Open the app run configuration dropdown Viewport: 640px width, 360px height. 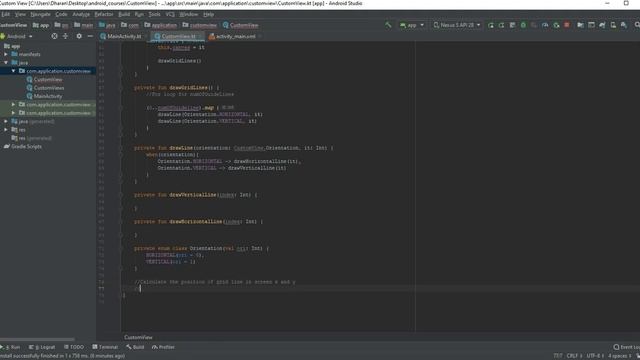tap(411, 25)
